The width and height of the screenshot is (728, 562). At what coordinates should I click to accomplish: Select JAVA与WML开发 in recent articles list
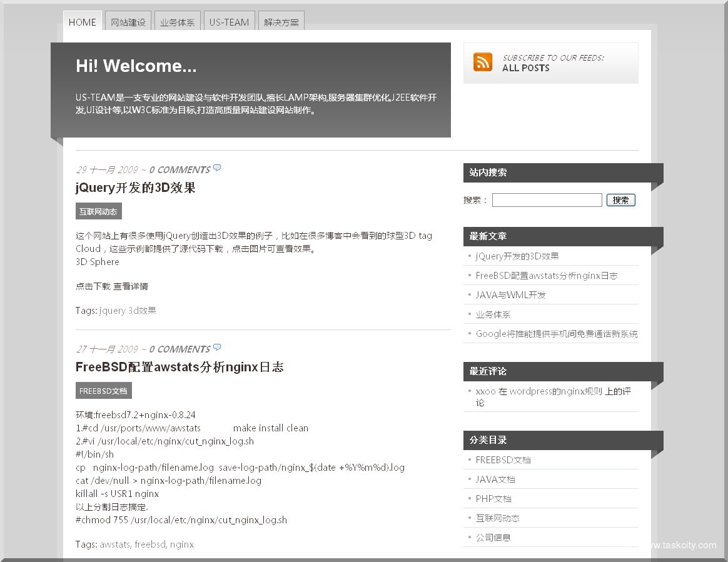[x=510, y=295]
